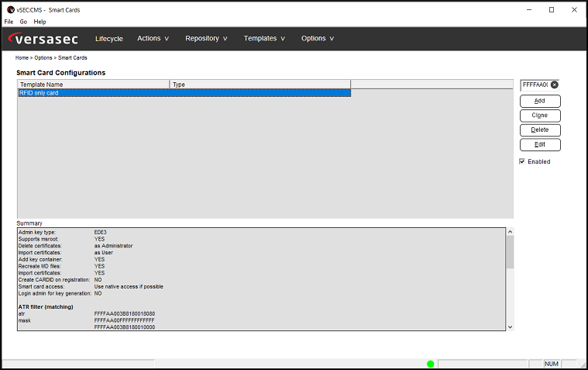
Task: Click the Admin key type EDE3 value
Action: click(x=100, y=232)
